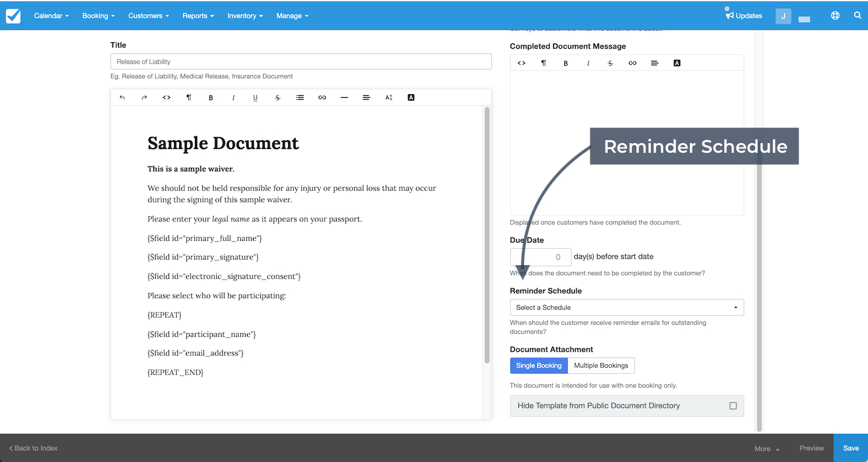Go Back to Index
868x462 pixels.
tap(34, 448)
